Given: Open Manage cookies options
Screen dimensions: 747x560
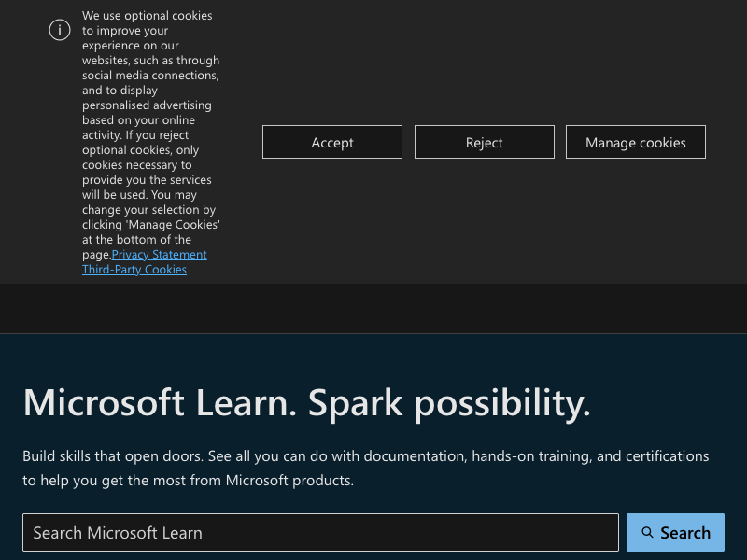Looking at the screenshot, I should [636, 142].
